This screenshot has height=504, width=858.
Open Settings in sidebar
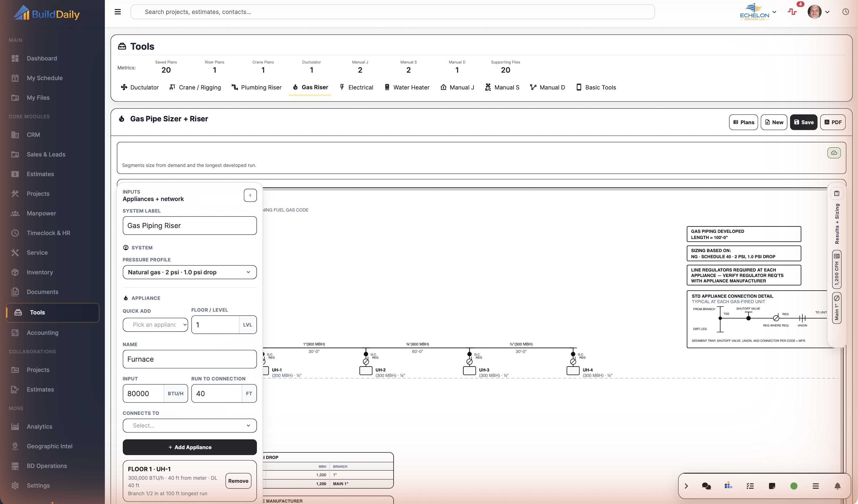pos(52,486)
